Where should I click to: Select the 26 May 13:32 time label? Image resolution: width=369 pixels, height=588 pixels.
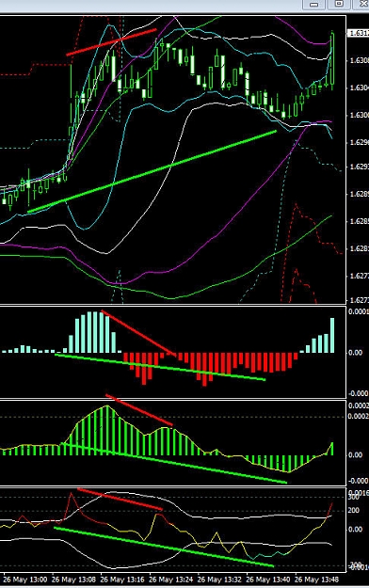pyautogui.click(x=220, y=580)
